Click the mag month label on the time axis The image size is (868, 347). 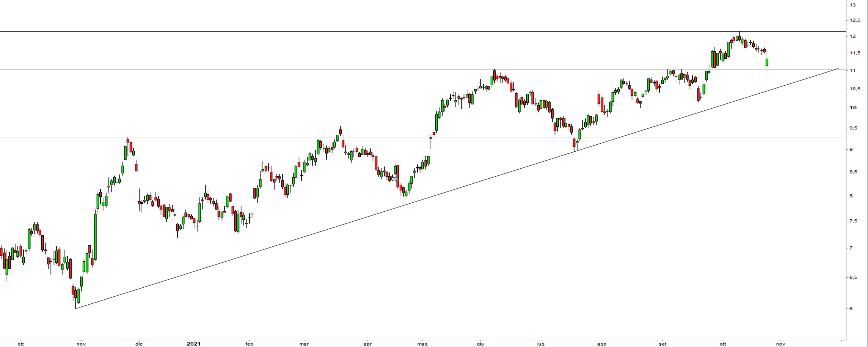422,344
